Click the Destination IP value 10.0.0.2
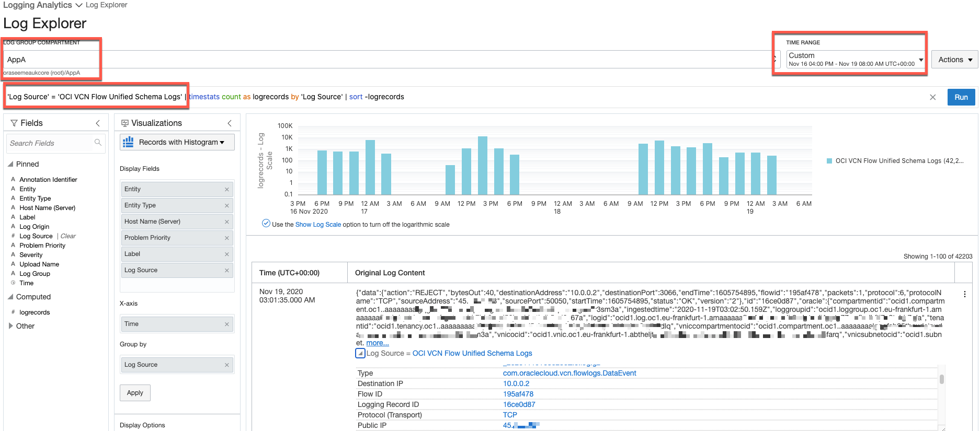Viewport: 980px width, 431px height. (516, 384)
